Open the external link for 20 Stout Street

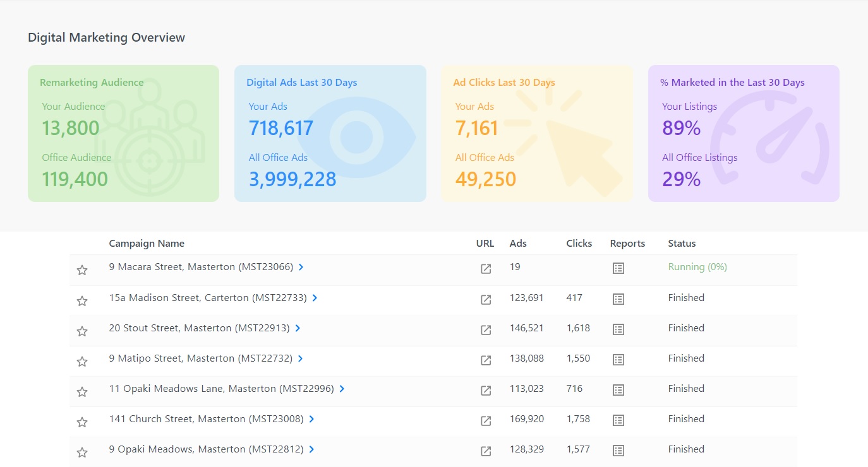485,329
